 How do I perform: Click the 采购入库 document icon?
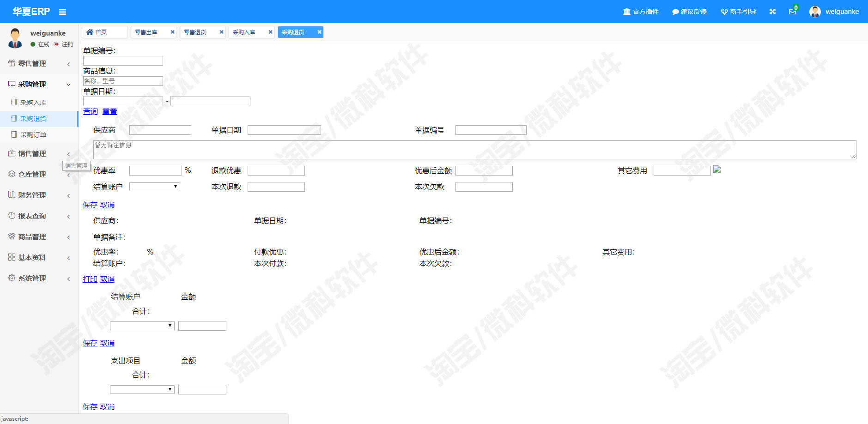(14, 102)
